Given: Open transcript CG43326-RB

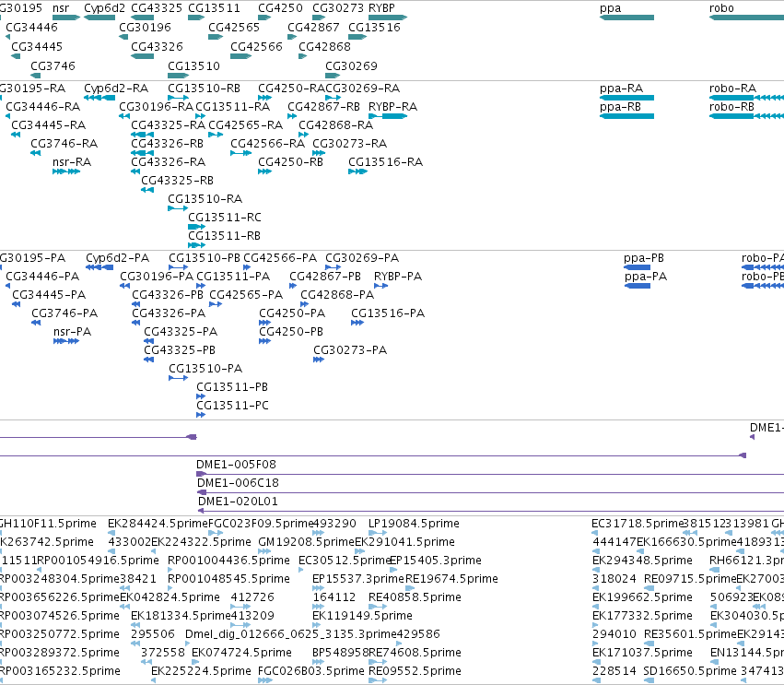Looking at the screenshot, I should point(167,144).
